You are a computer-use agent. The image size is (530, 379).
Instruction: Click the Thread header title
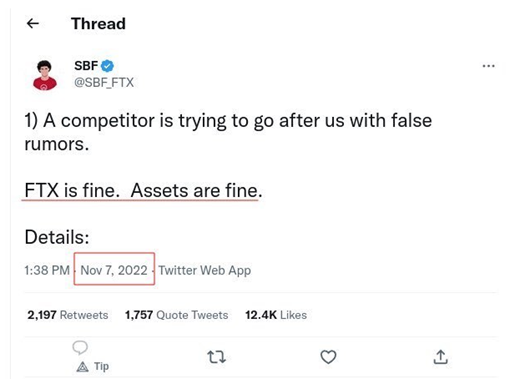pyautogui.click(x=98, y=24)
